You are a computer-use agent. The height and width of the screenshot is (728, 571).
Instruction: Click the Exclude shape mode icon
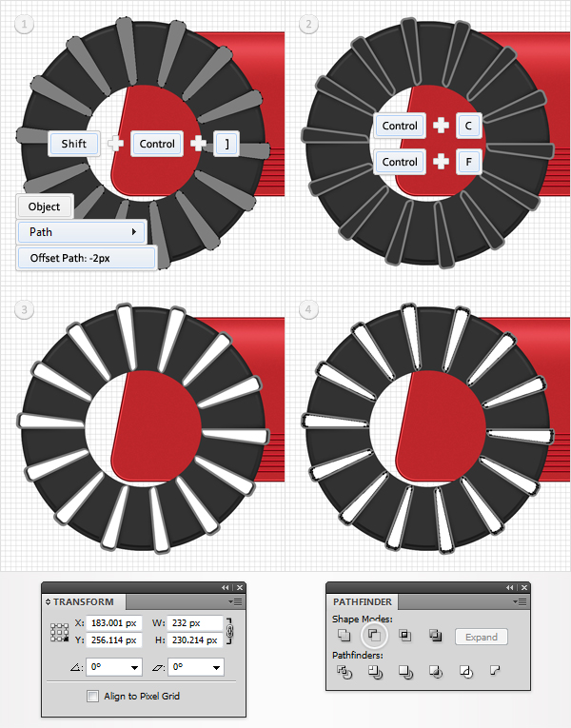(x=436, y=635)
